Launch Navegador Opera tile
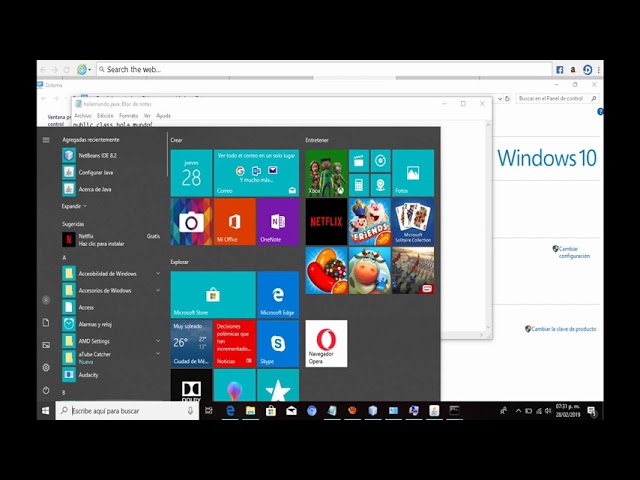The width and height of the screenshot is (640, 480). 327,343
